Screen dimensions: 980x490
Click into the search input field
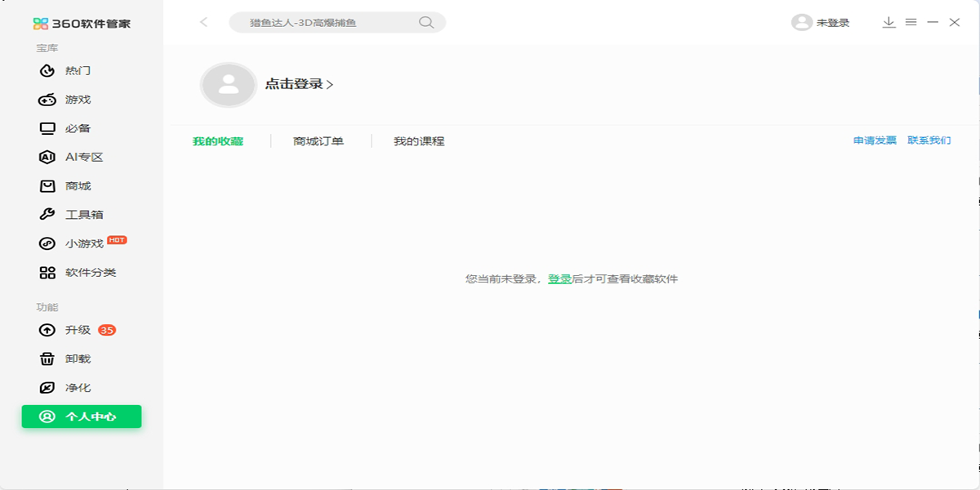coord(327,23)
